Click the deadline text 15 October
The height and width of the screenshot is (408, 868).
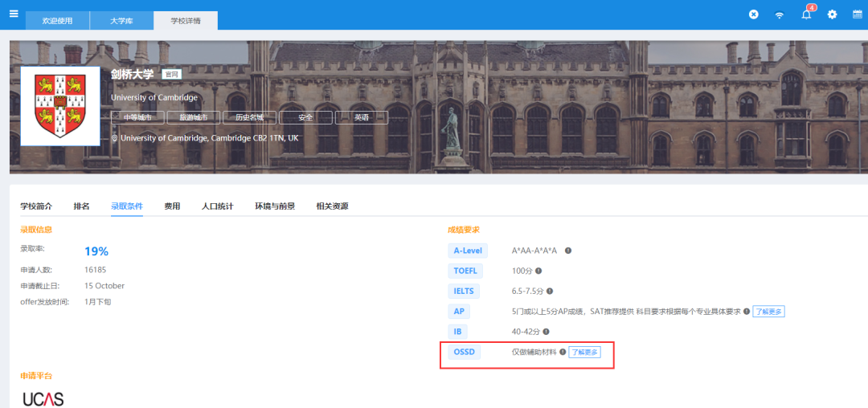coord(104,286)
